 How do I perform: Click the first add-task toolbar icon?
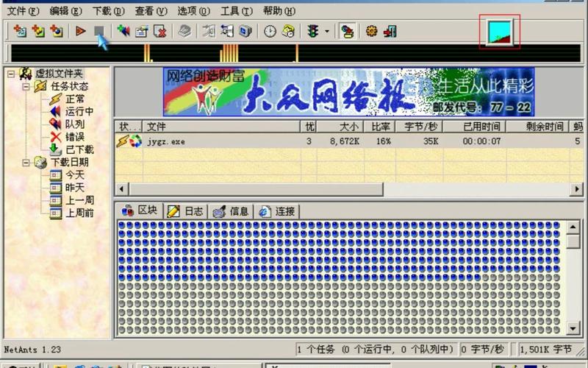tap(20, 31)
